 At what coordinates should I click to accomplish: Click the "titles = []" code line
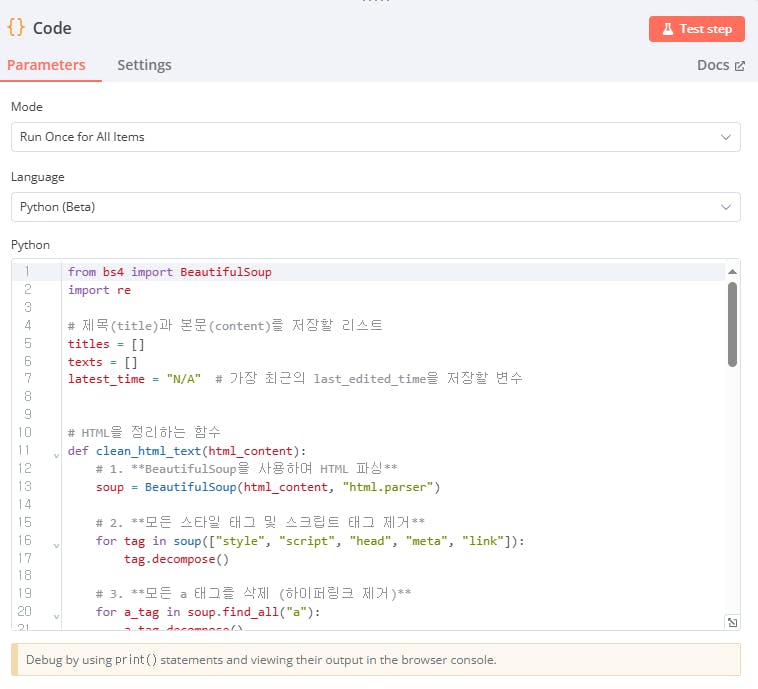tap(106, 343)
